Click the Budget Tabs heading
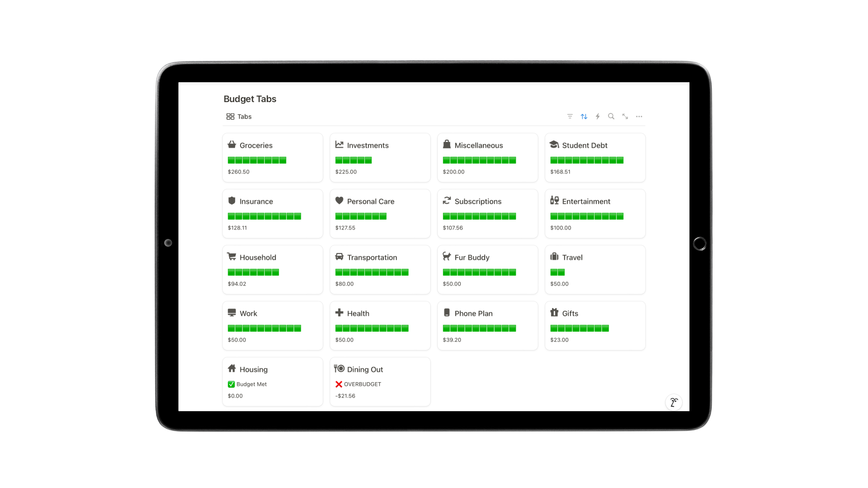Screen dimensions: 868x488 [250, 99]
